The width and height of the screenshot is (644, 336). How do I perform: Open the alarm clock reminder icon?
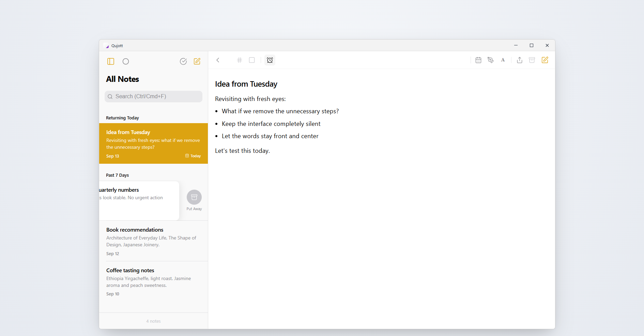point(270,60)
